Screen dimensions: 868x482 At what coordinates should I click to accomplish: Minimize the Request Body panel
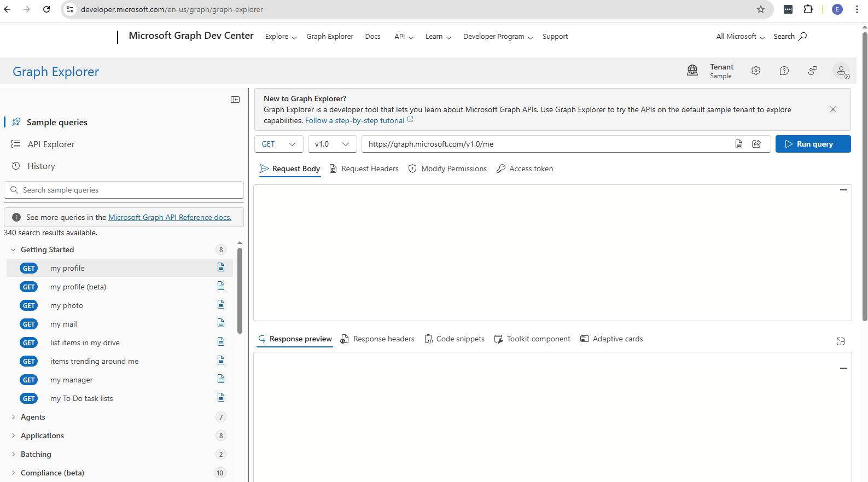click(x=843, y=190)
